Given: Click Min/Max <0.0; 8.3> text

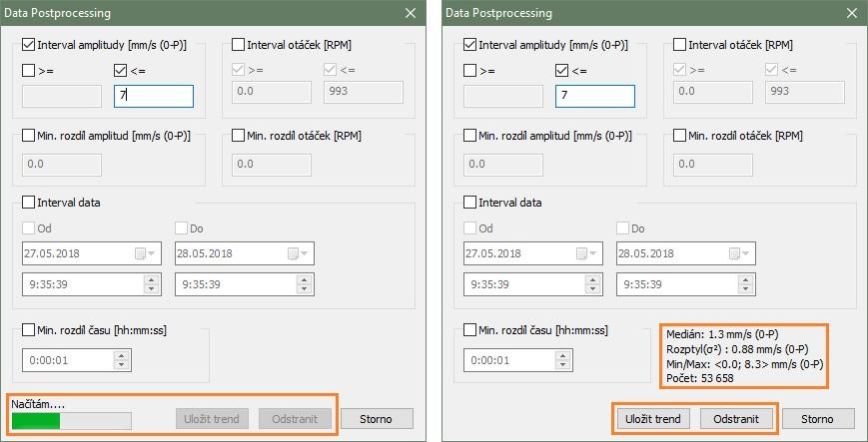Looking at the screenshot, I should [x=744, y=364].
